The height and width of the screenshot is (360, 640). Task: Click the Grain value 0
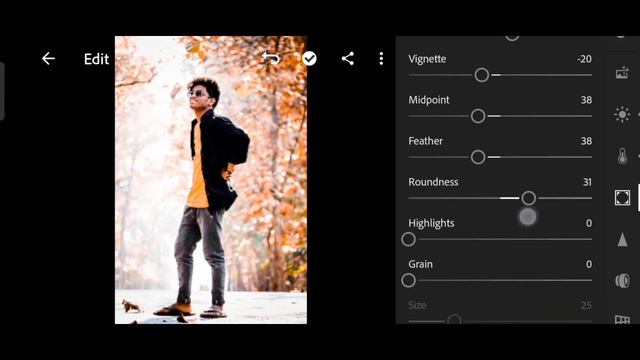pos(589,264)
